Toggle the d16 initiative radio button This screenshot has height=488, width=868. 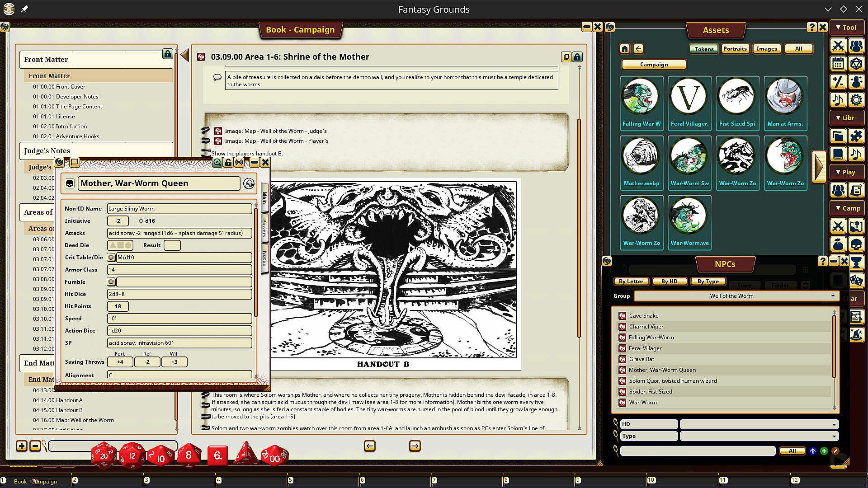[141, 221]
